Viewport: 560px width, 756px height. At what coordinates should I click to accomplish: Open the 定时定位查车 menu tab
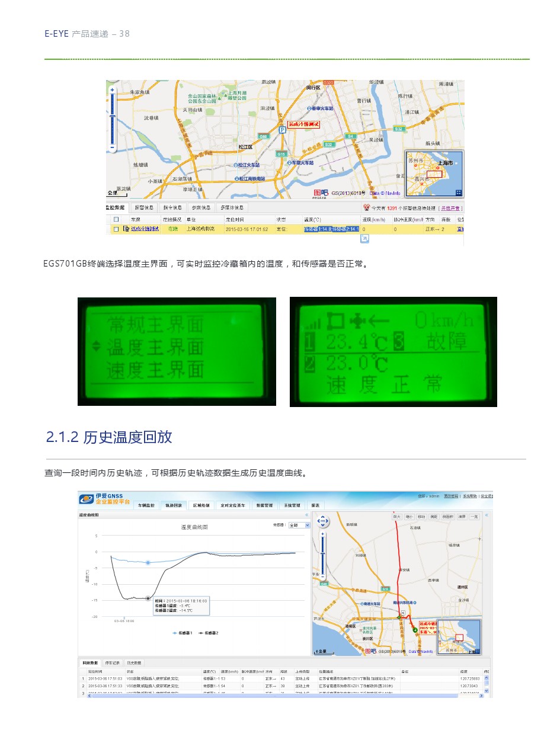232,505
